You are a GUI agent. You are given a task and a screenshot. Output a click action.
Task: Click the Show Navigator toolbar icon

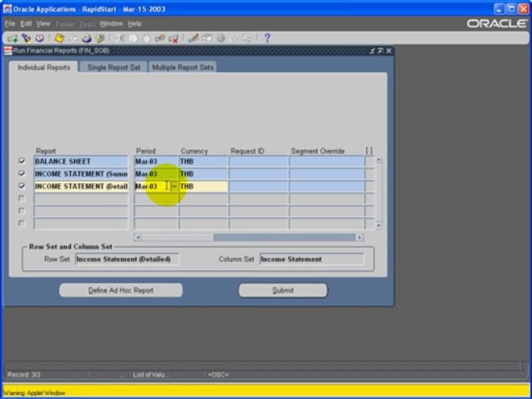point(40,38)
